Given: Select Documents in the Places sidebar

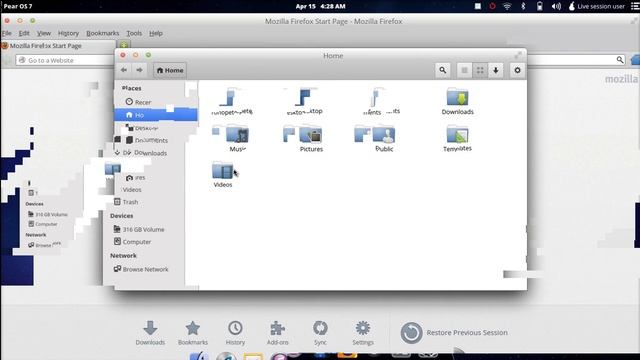Looking at the screenshot, I should pyautogui.click(x=147, y=140).
